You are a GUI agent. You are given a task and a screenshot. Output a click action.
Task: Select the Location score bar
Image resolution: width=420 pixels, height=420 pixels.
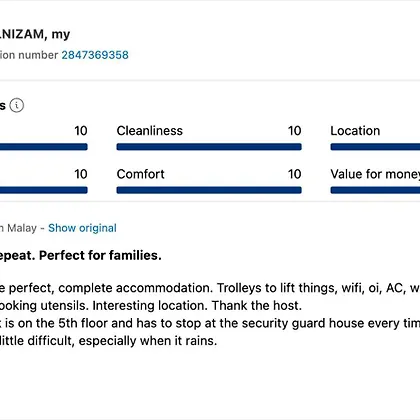point(375,147)
